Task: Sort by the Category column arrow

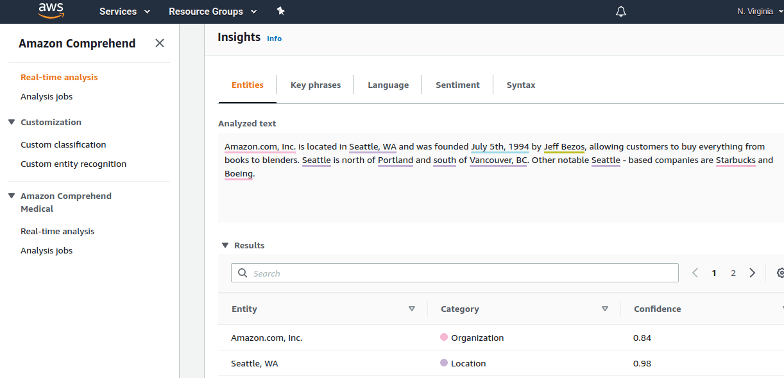Action: pyautogui.click(x=604, y=309)
